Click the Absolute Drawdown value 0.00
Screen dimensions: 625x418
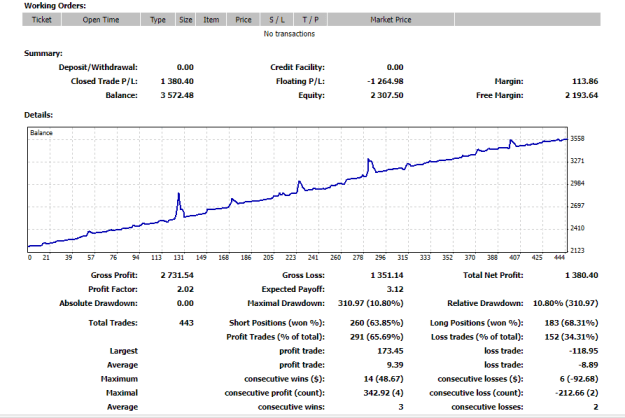pos(185,303)
